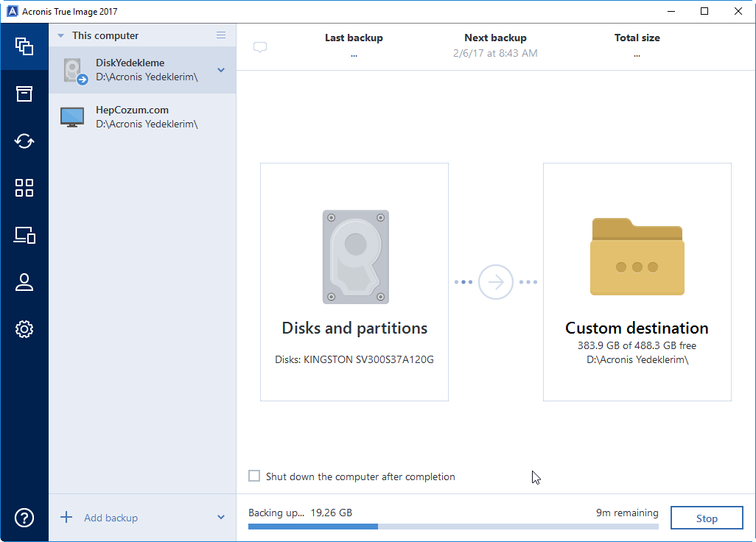Collapse the This computer group

pos(60,35)
